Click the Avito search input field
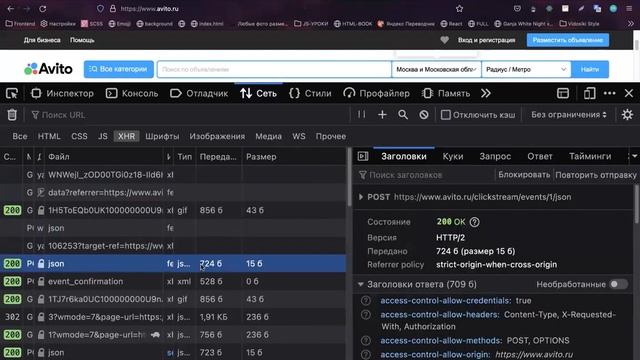The image size is (640, 360). pyautogui.click(x=274, y=69)
